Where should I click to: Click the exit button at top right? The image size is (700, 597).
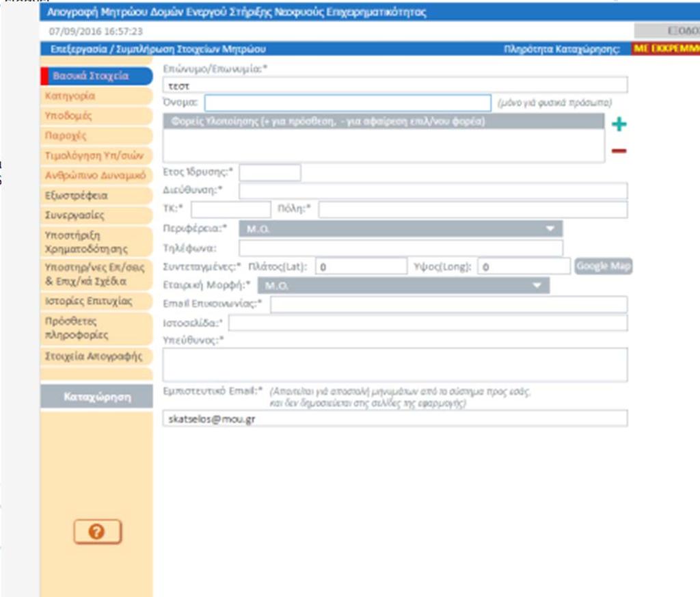(x=667, y=31)
